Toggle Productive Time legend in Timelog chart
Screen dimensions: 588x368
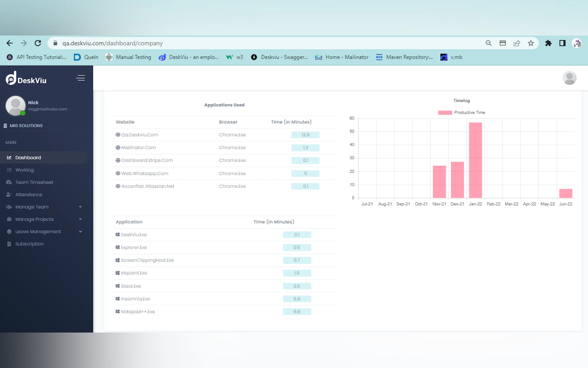tap(461, 112)
